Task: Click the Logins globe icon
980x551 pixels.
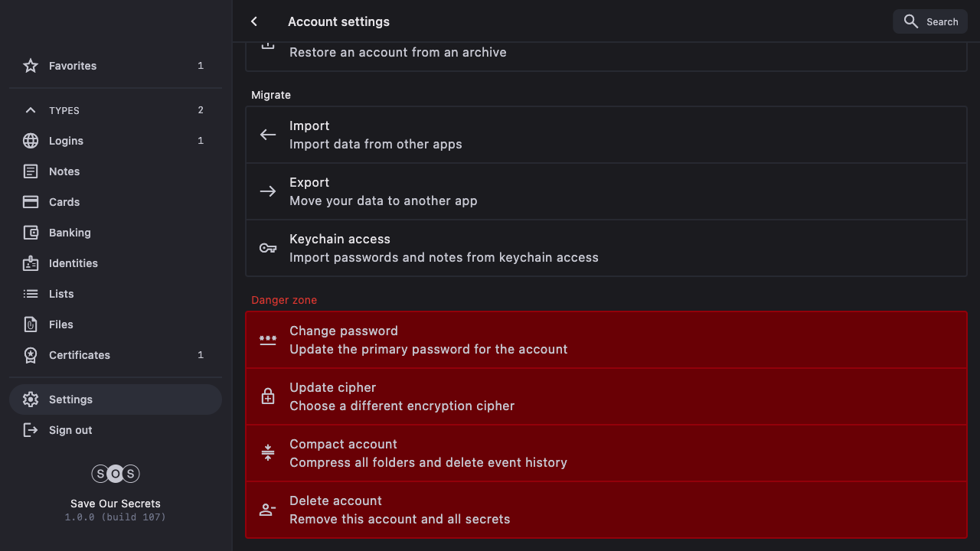Action: 31,141
